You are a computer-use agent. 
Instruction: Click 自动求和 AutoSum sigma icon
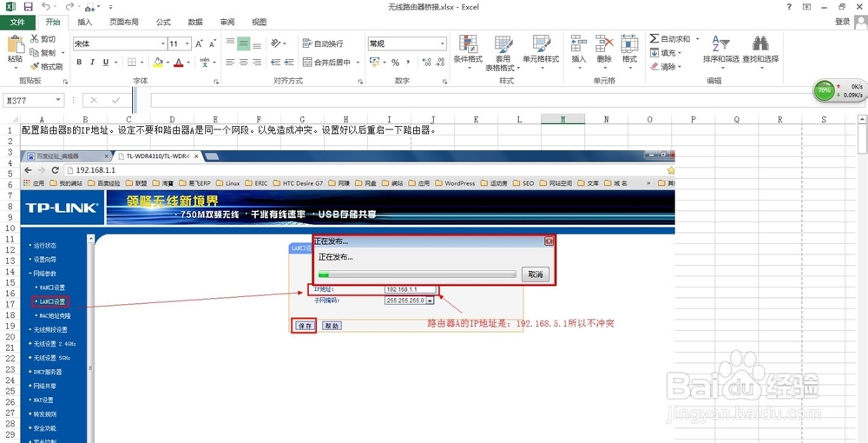[654, 39]
